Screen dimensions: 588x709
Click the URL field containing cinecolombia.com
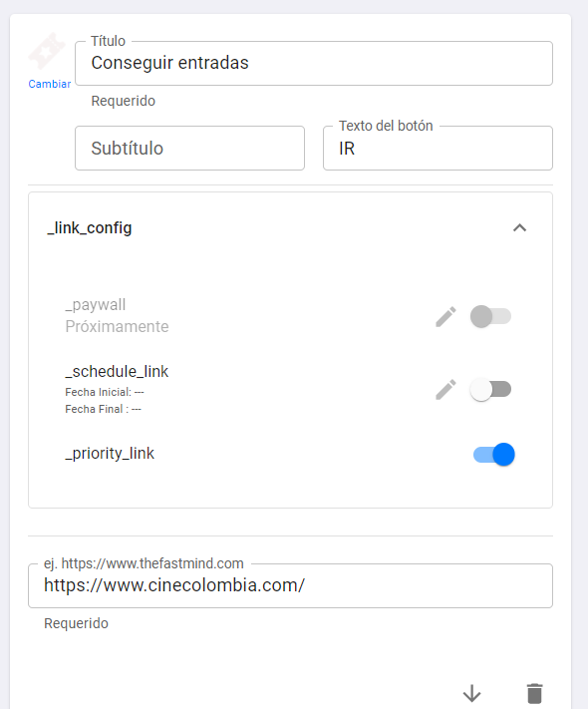click(290, 585)
